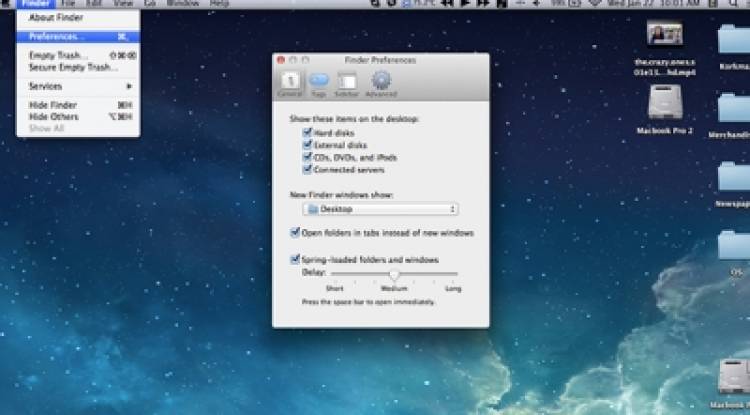Open the Window menu in menu bar

[183, 3]
